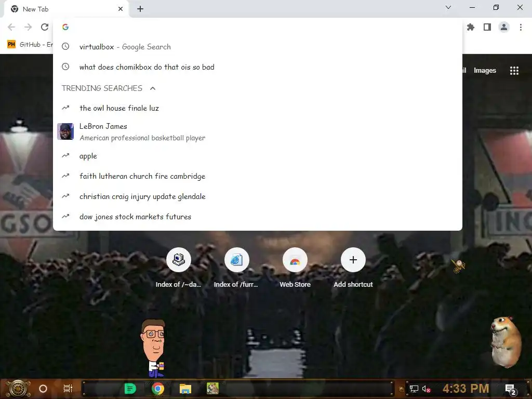This screenshot has height=399, width=532.
Task: Select the New Tab tab
Action: click(66, 9)
